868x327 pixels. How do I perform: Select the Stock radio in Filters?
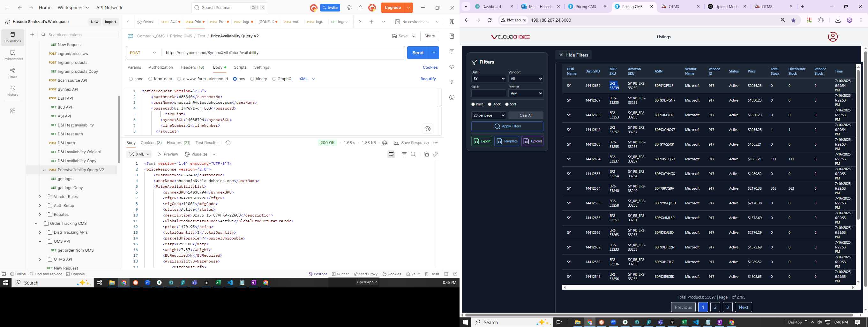tap(490, 104)
